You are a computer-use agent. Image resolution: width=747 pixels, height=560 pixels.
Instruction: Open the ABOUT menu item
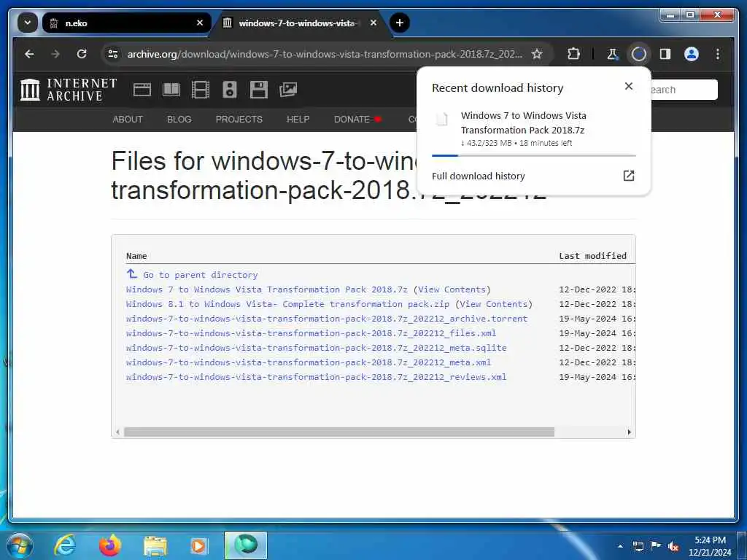point(128,119)
